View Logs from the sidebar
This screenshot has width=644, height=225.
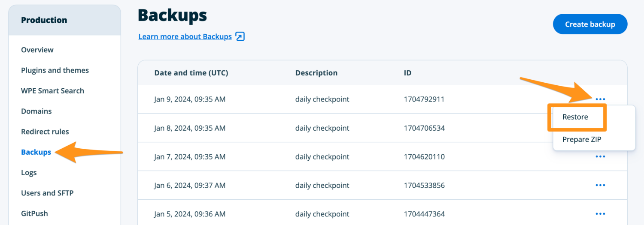tap(29, 173)
